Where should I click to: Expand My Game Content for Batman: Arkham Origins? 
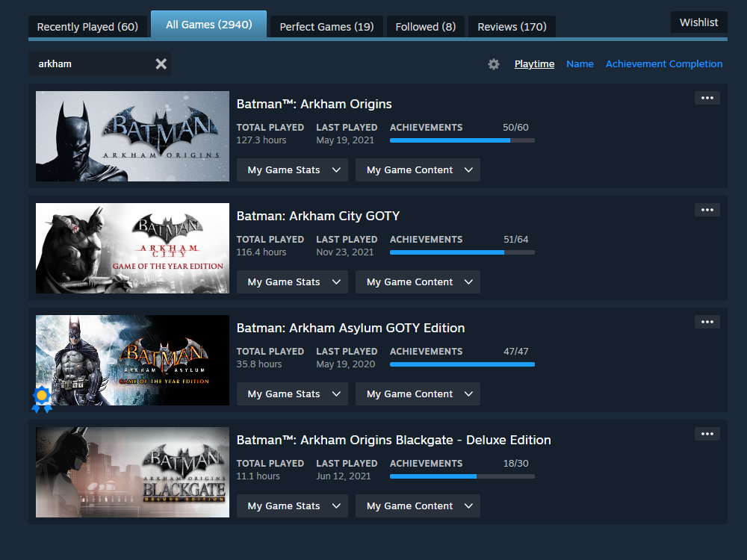point(418,170)
